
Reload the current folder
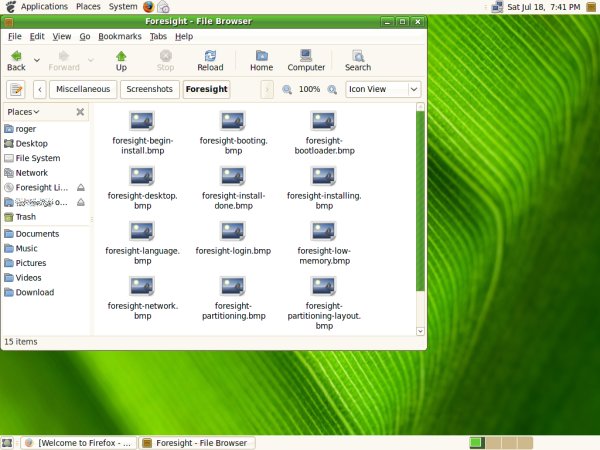pos(210,60)
